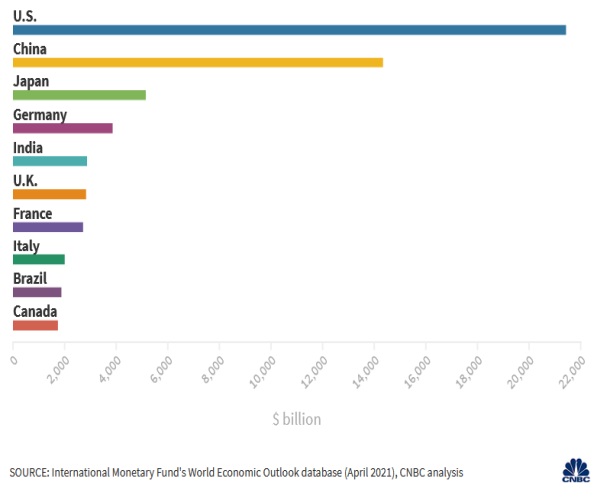The height and width of the screenshot is (500, 600).
Task: Click the $ billion axis title
Action: (297, 420)
